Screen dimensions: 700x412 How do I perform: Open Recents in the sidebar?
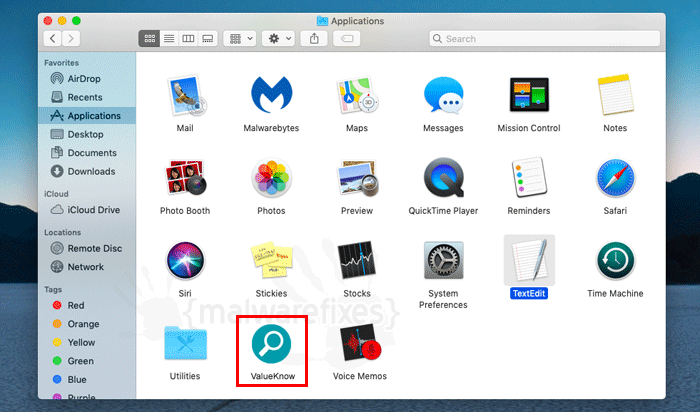point(87,97)
